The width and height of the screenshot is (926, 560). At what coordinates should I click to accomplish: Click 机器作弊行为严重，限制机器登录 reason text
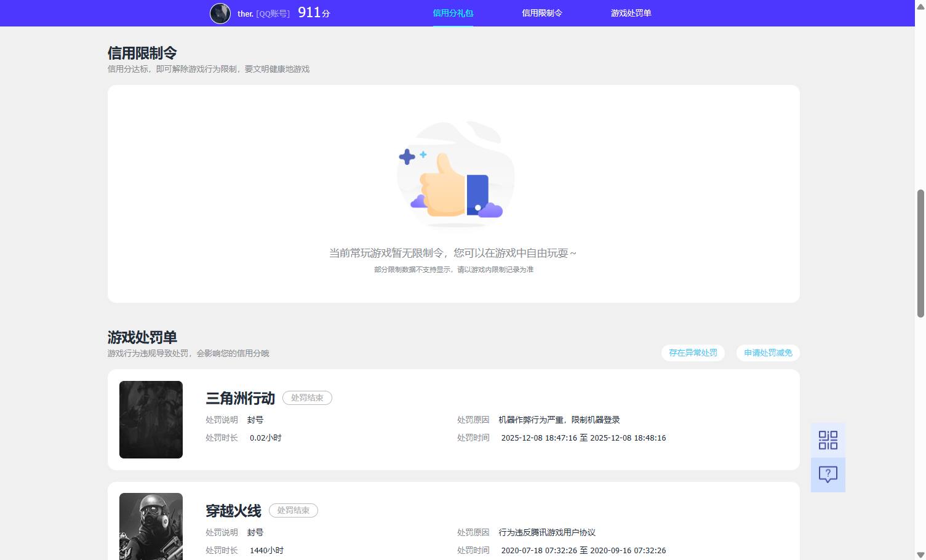point(559,420)
